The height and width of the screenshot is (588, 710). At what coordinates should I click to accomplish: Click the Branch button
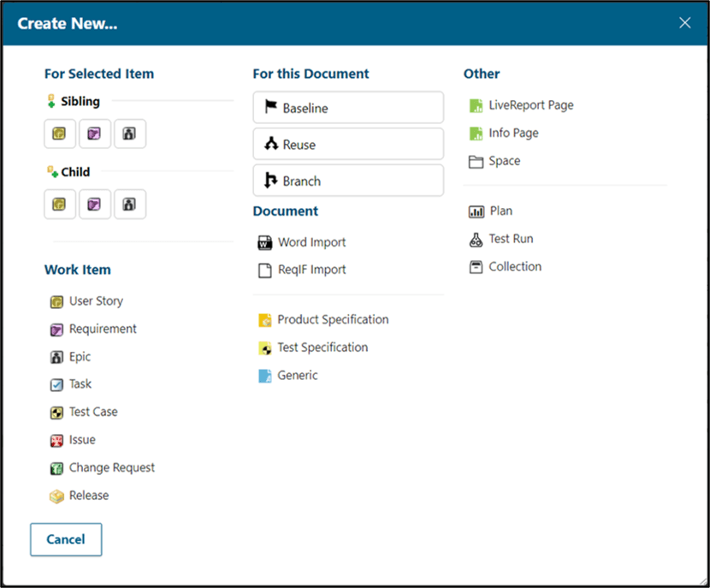coord(348,181)
